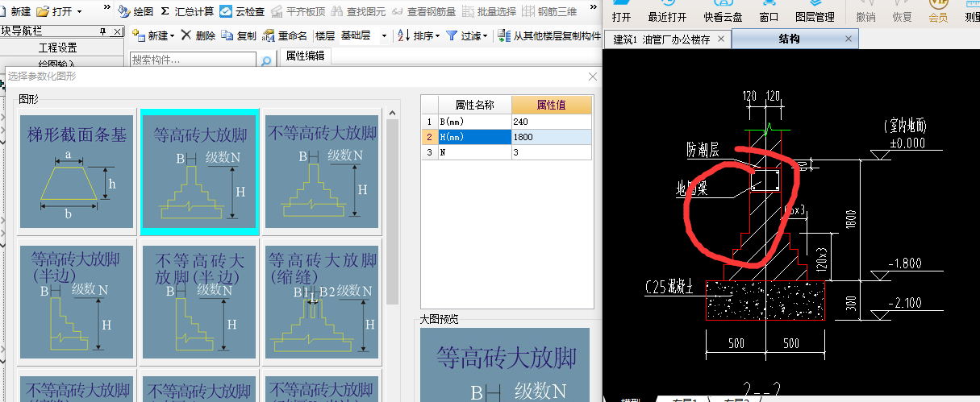Click 最近打开 recent files in CAD viewer

point(667,11)
